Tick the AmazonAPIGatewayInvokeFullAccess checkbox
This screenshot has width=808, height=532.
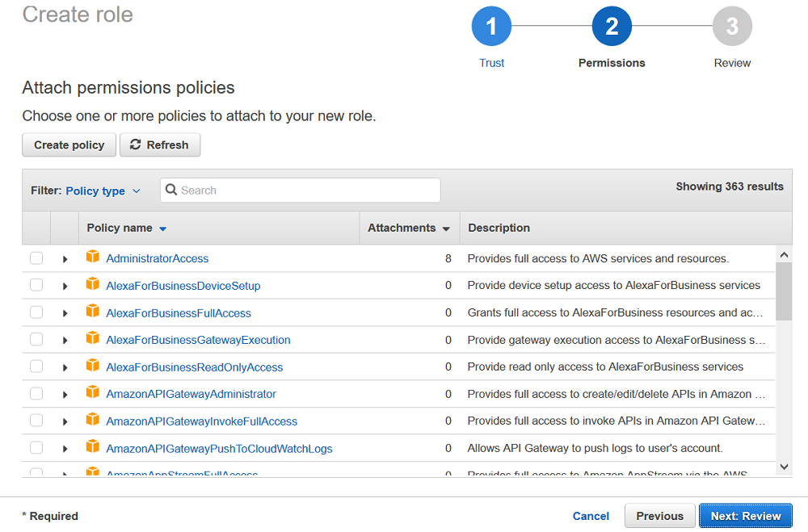[36, 421]
